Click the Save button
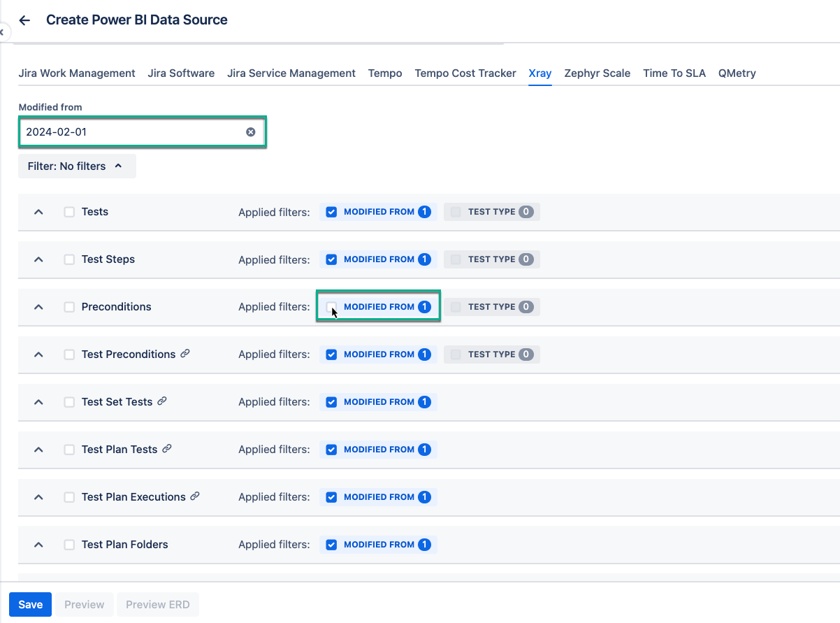 click(30, 604)
